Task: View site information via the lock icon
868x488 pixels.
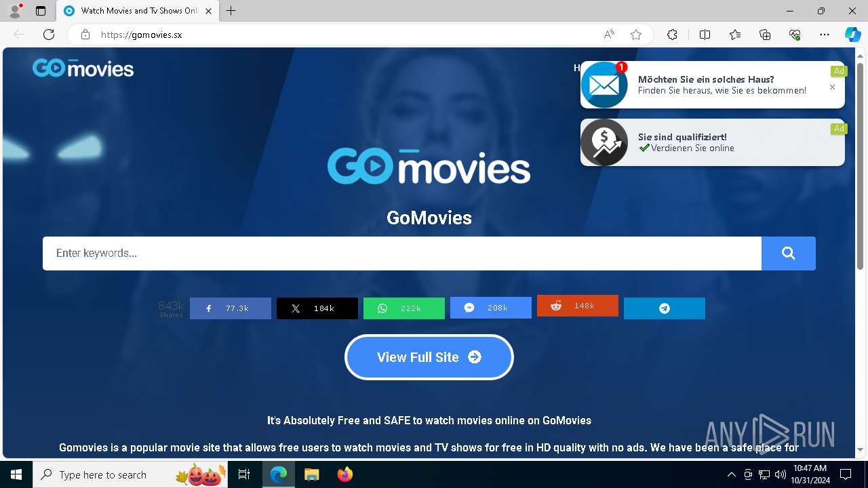Action: [x=85, y=35]
